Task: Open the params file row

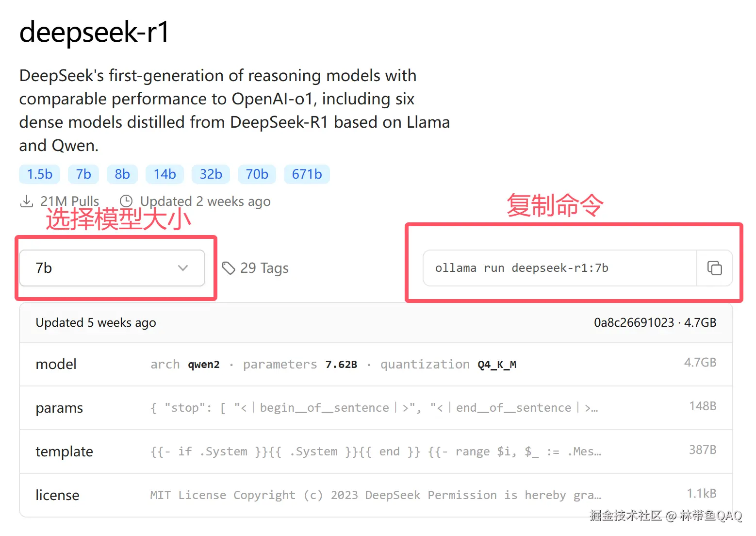Action: pos(376,408)
